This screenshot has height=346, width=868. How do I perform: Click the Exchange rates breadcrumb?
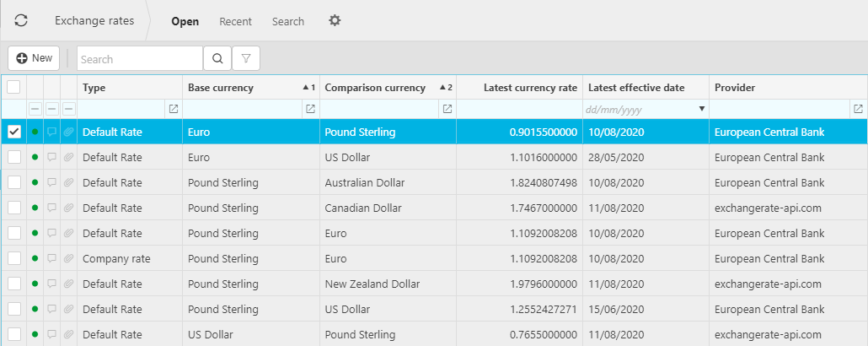[94, 21]
